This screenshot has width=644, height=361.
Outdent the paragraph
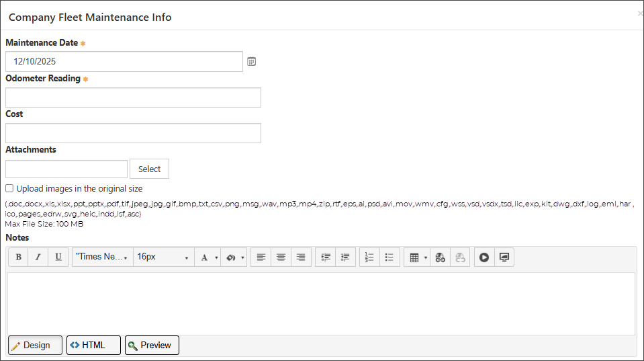click(x=345, y=257)
